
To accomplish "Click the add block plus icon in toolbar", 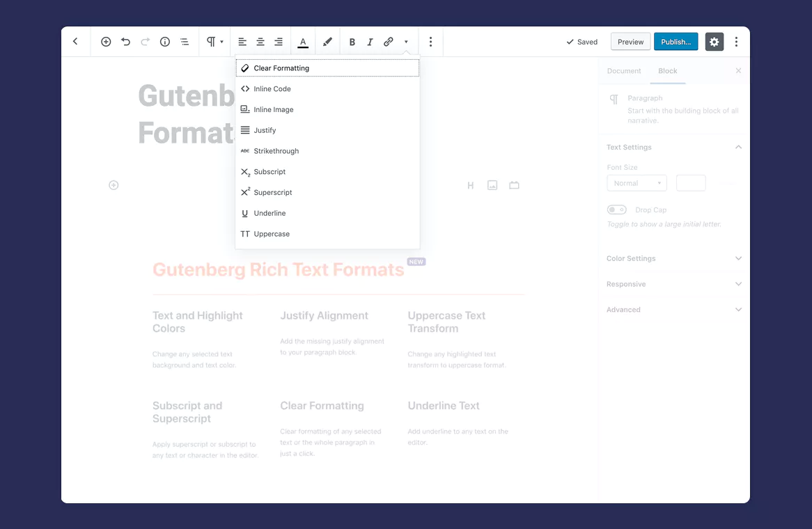I will click(106, 42).
